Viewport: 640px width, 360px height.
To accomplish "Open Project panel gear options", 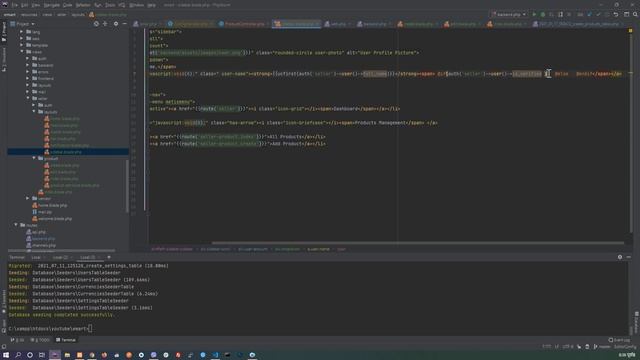I will point(116,24).
